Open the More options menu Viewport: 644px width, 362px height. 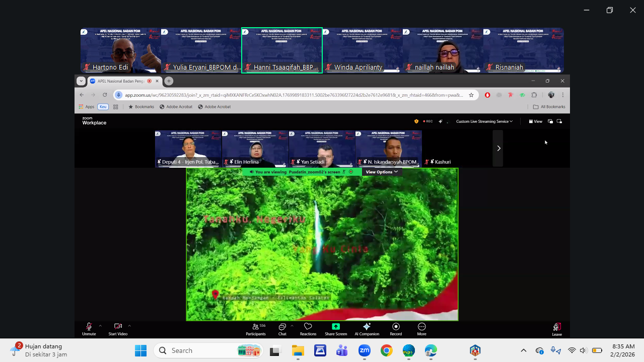tap(421, 327)
